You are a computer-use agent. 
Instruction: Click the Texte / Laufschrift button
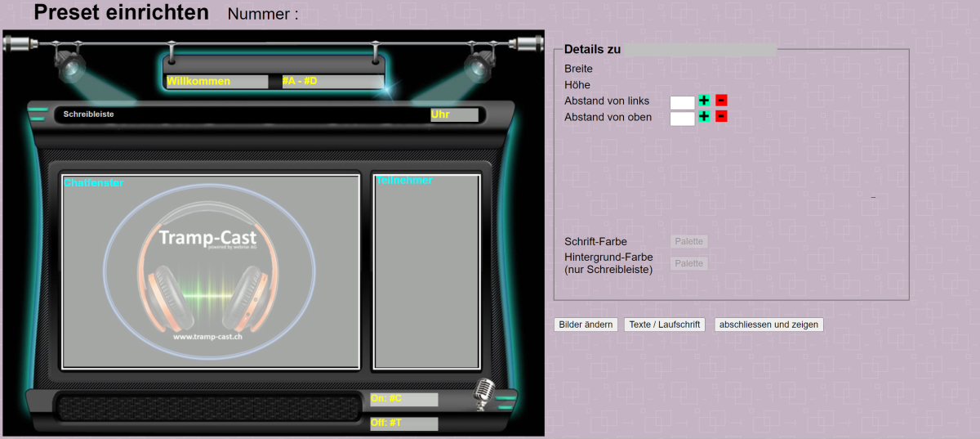(664, 325)
